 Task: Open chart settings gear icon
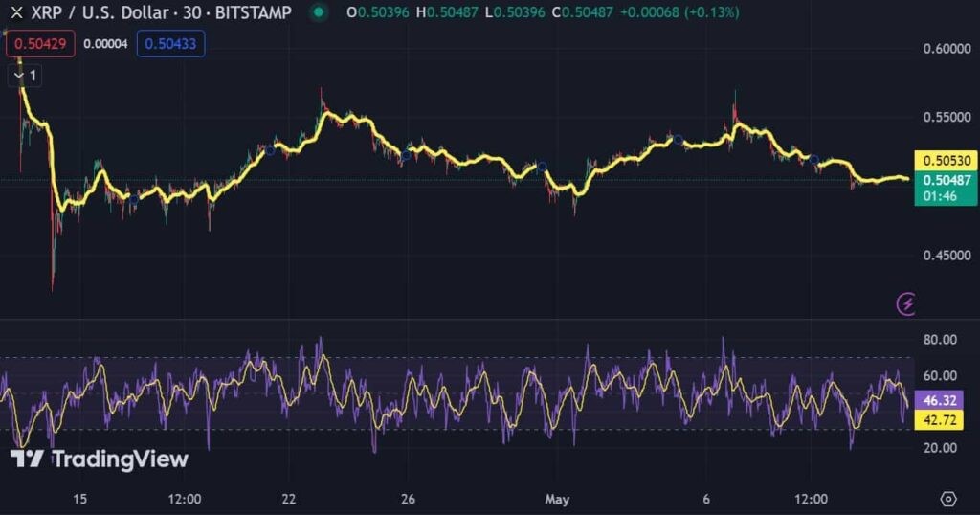tap(948, 499)
